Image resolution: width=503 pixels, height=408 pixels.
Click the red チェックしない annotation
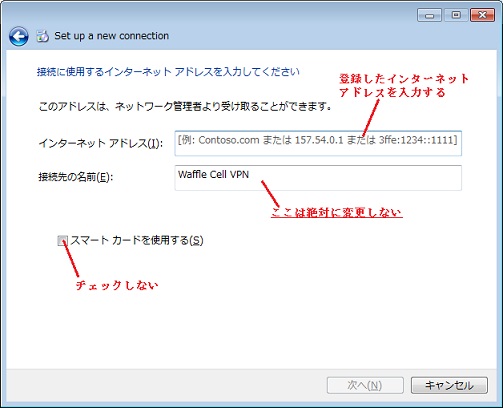pos(117,285)
